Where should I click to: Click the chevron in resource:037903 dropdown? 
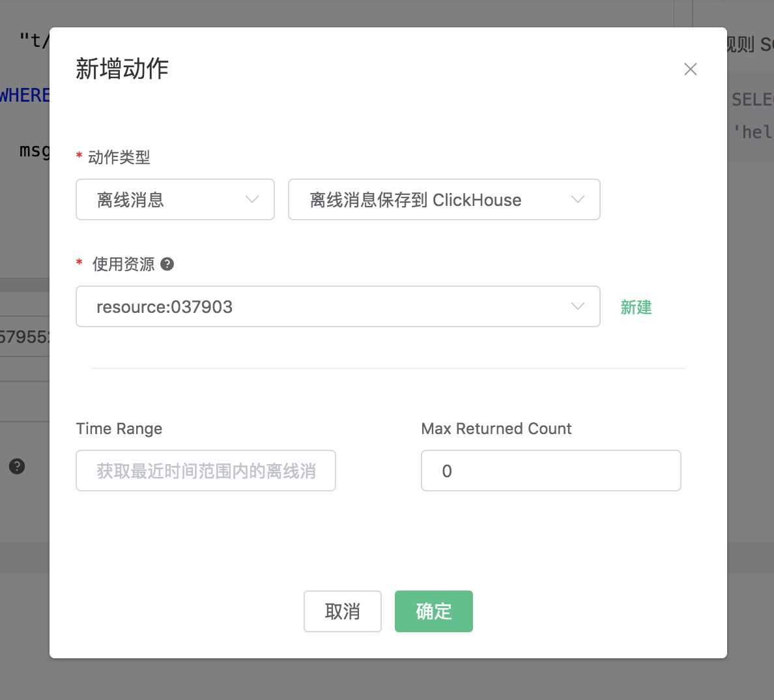coord(578,306)
